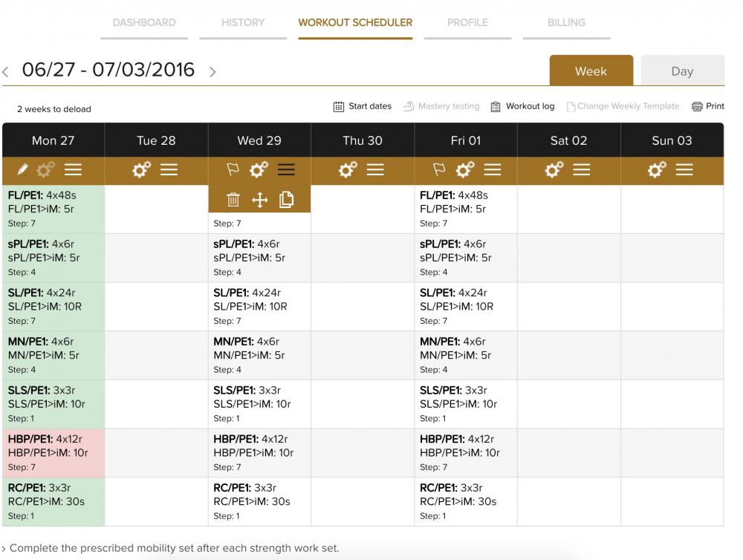
Task: Select the Workout Scheduler tab
Action: 355,23
